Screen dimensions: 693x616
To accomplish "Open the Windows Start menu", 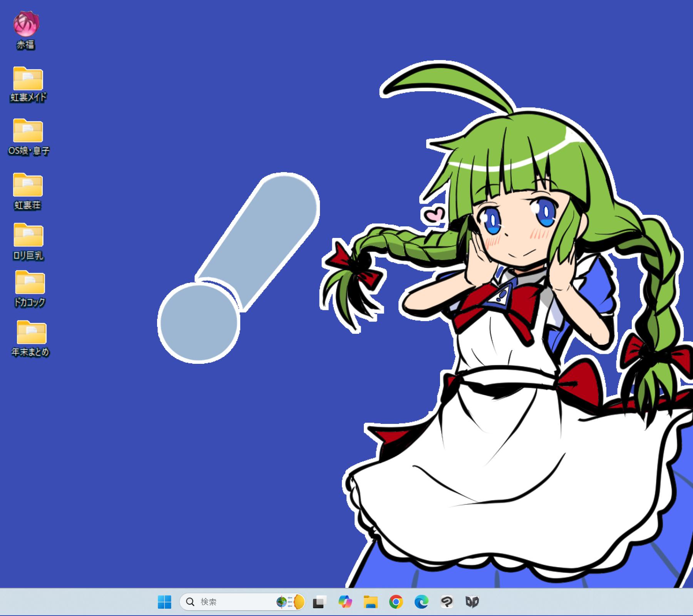I will pos(164,602).
